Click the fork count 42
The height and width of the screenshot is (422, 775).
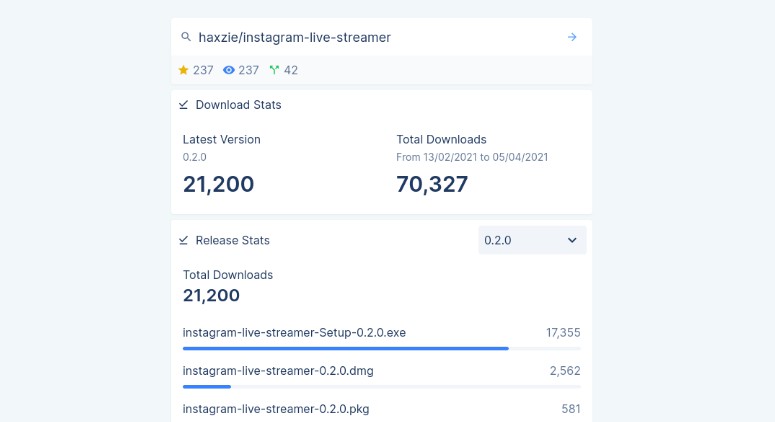click(291, 70)
